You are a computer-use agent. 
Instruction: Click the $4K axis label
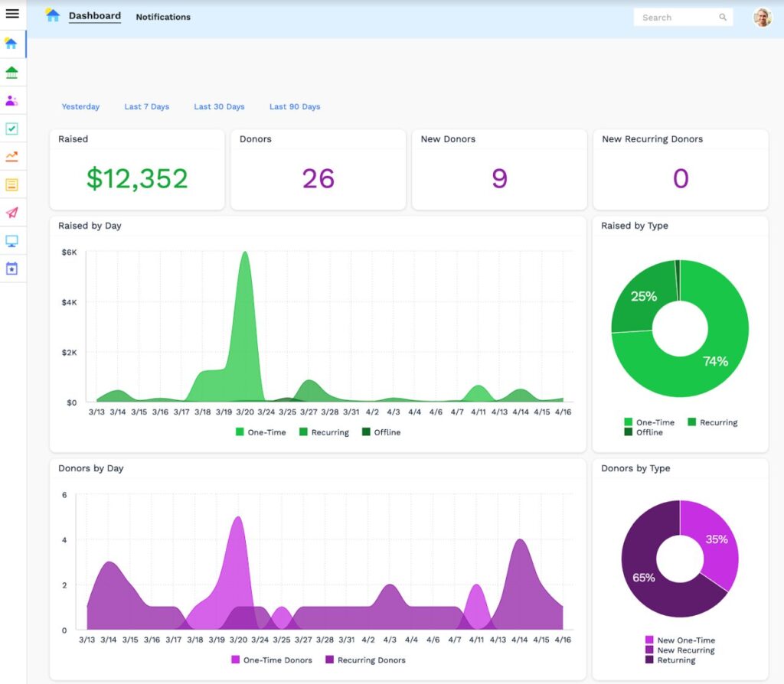click(70, 301)
